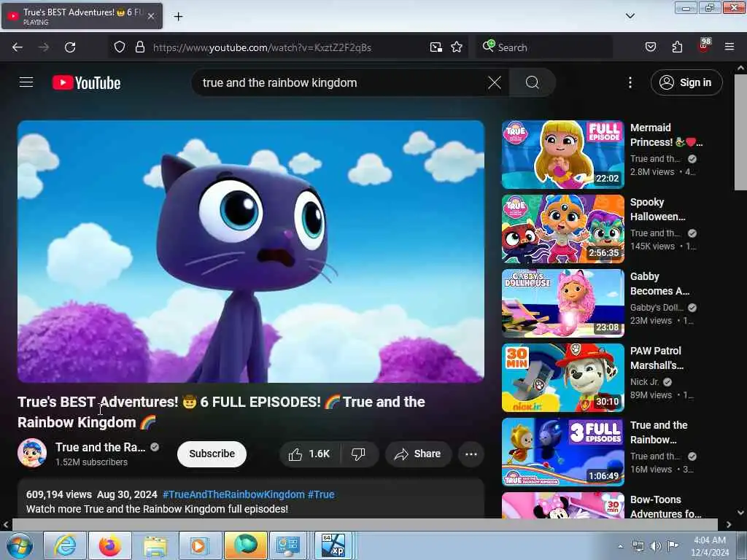
Task: Click the YouTube search magnifier button
Action: [x=532, y=82]
